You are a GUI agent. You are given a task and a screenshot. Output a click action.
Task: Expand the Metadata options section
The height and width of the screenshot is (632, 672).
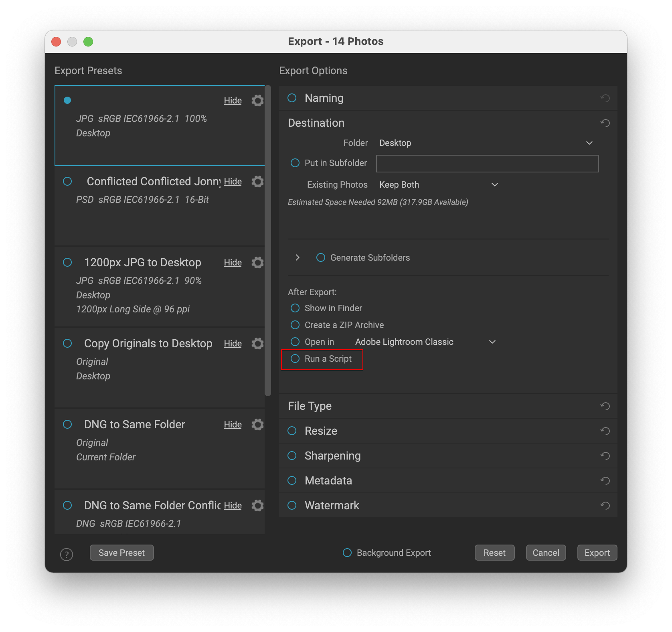[328, 481]
